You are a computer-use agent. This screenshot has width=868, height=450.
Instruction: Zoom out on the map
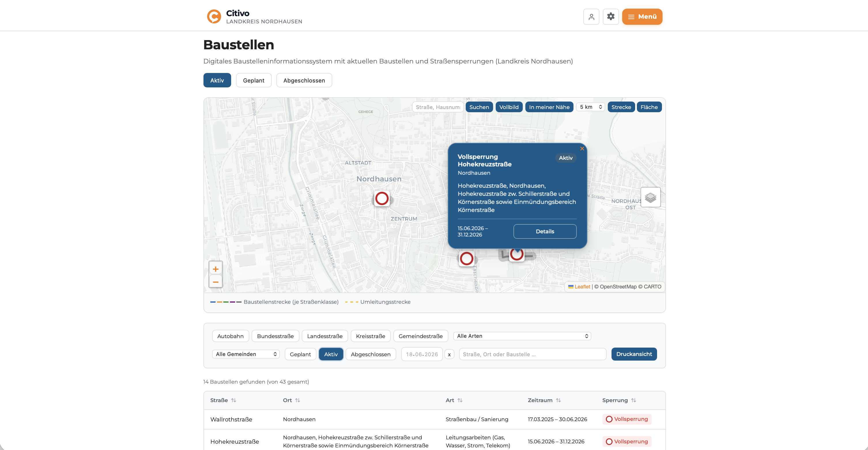pyautogui.click(x=216, y=282)
